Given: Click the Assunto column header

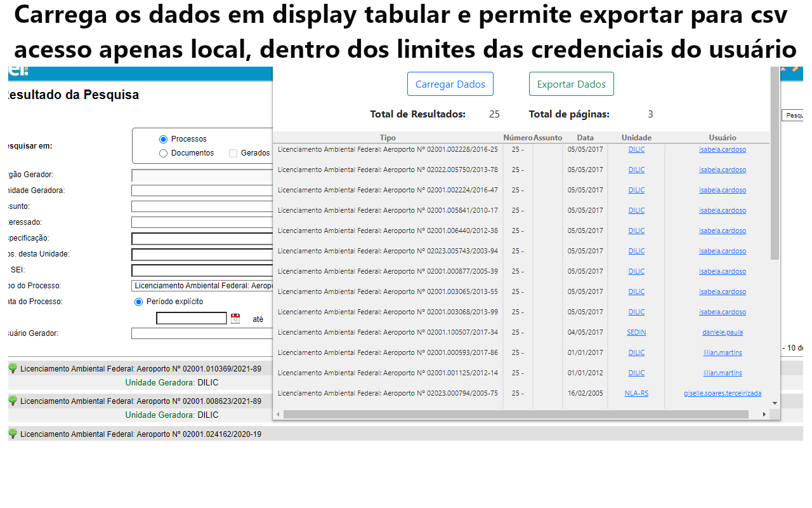Looking at the screenshot, I should (547, 138).
